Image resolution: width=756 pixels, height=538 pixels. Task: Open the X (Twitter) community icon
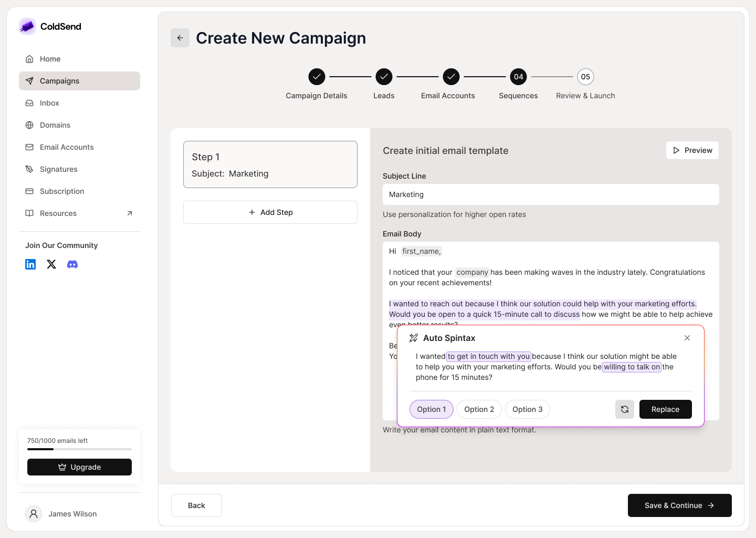click(x=51, y=264)
